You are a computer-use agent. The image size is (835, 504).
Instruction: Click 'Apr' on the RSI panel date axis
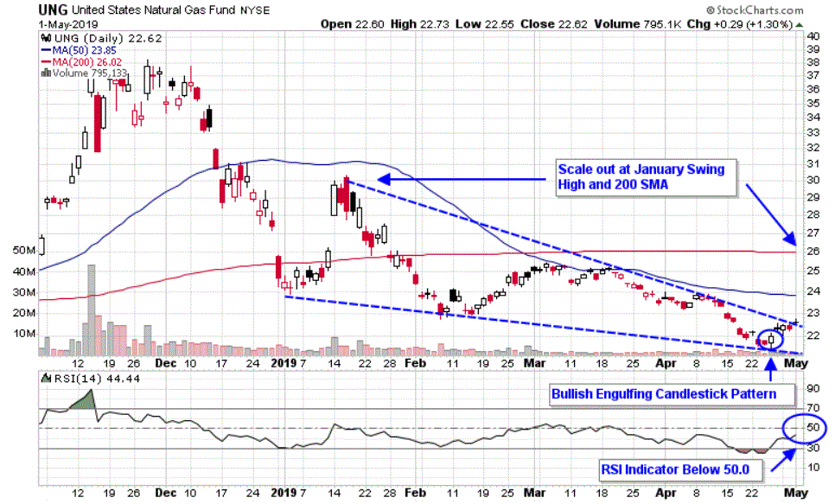666,493
